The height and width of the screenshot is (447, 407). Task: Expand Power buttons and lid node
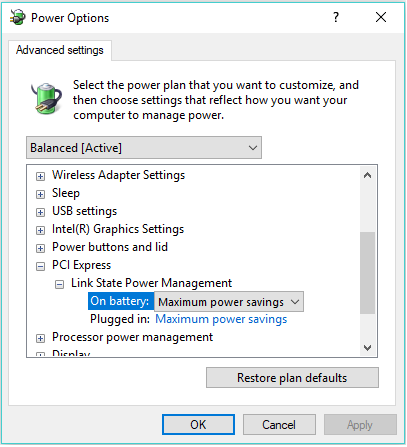point(40,248)
